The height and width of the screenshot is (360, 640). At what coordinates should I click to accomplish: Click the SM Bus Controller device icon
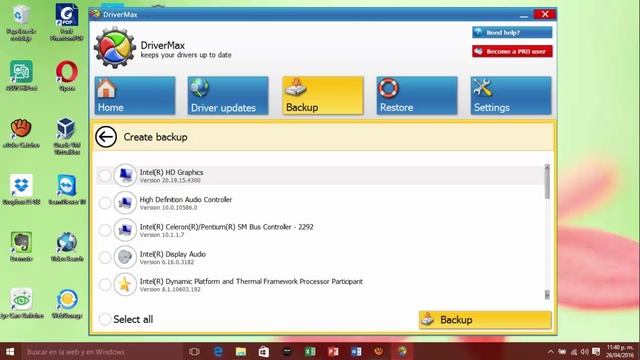[x=125, y=230]
